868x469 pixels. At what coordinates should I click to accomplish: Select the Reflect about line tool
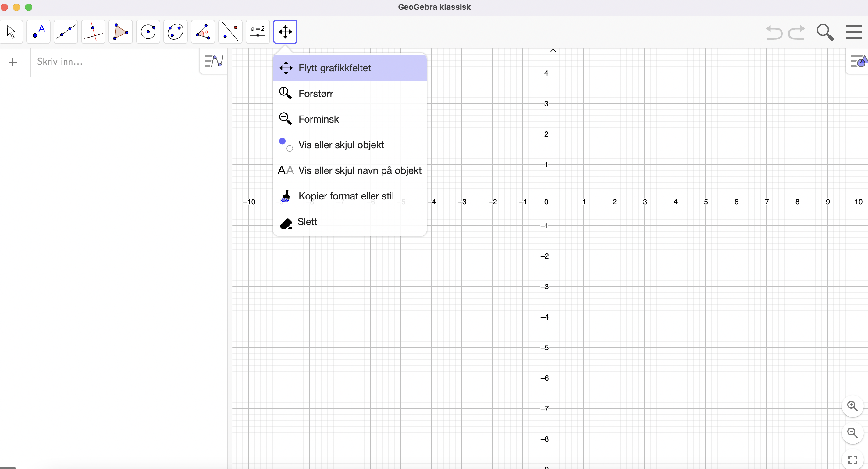[x=230, y=32]
